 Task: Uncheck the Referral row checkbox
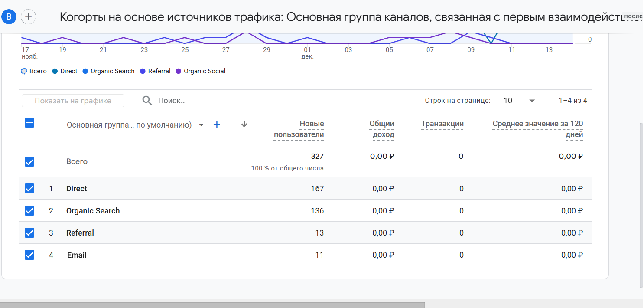click(29, 233)
